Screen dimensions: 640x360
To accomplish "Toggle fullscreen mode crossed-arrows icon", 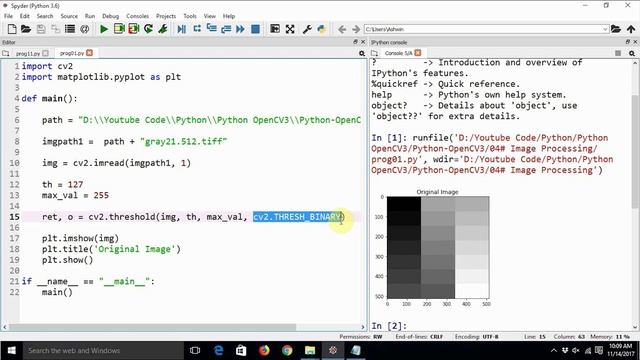I will coord(290,29).
